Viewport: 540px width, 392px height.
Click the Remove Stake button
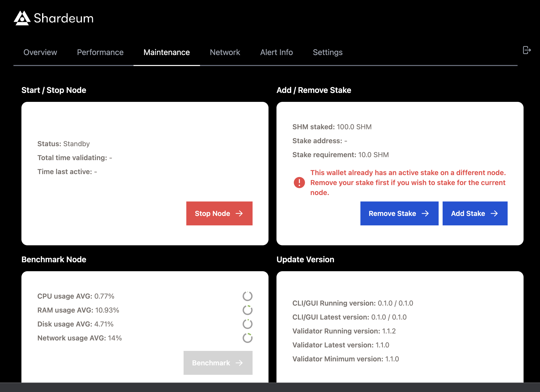click(x=399, y=213)
